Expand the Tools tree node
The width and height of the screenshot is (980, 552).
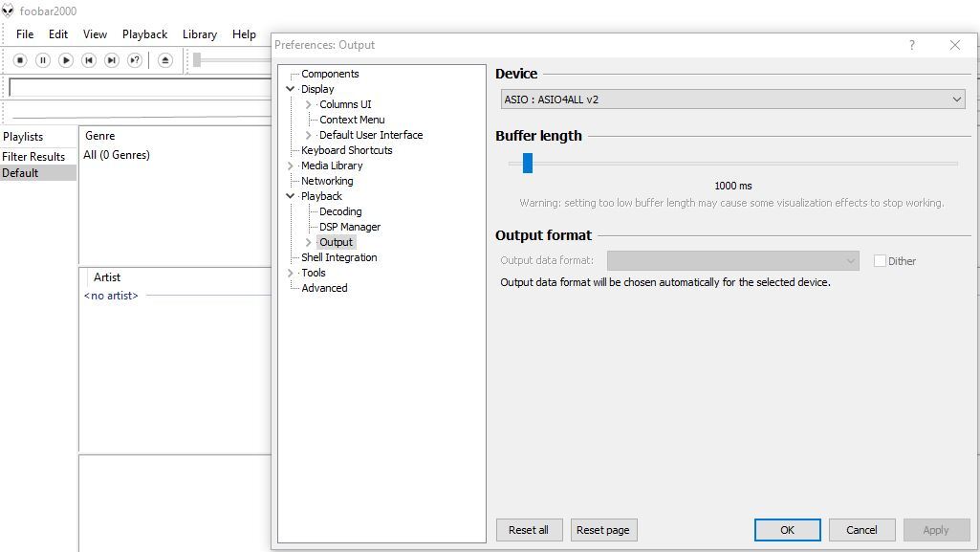(x=290, y=273)
